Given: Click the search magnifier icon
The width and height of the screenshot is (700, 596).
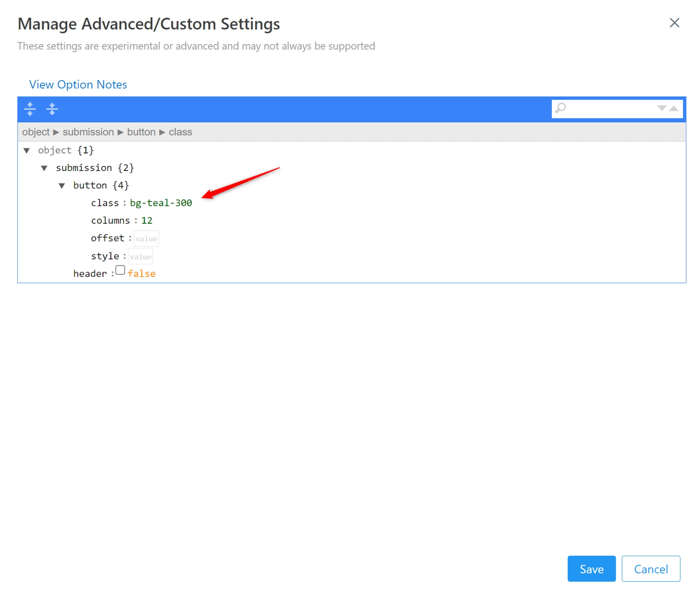Looking at the screenshot, I should tap(561, 108).
